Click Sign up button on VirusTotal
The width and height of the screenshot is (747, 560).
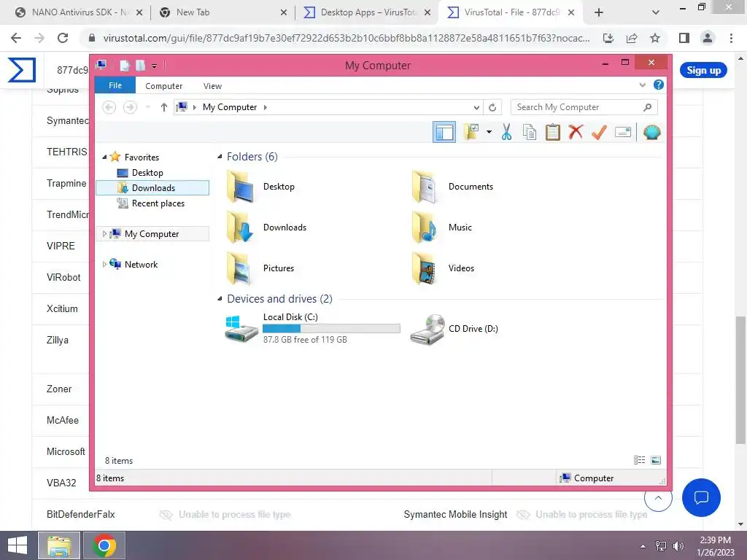(x=703, y=71)
